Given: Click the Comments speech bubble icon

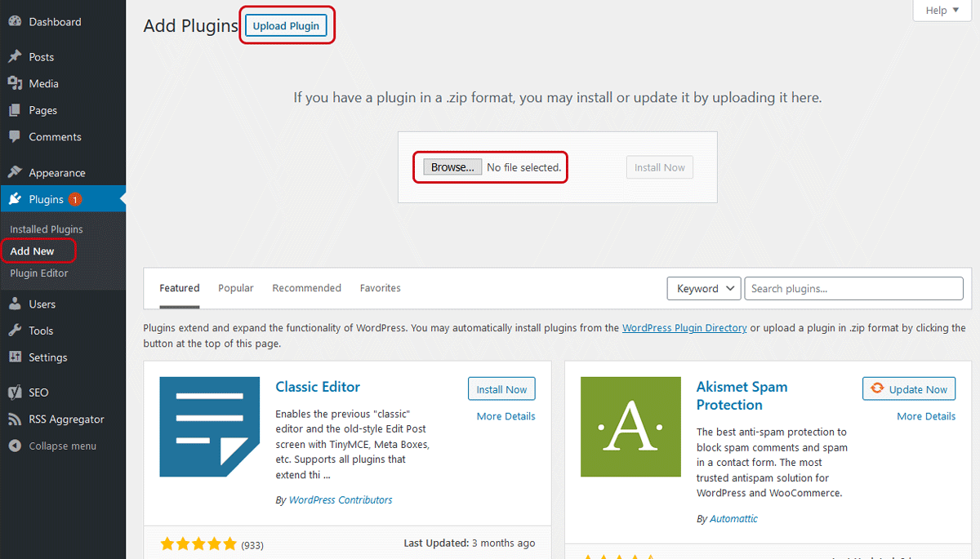Looking at the screenshot, I should coord(15,137).
